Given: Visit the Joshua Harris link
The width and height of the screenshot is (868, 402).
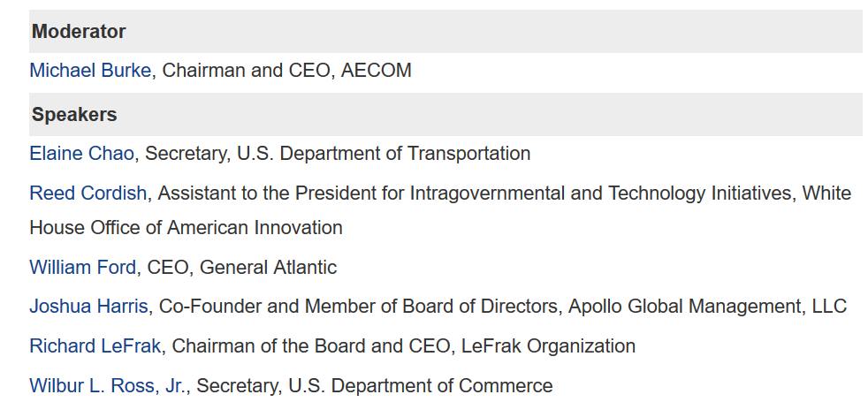Looking at the screenshot, I should click(88, 307).
